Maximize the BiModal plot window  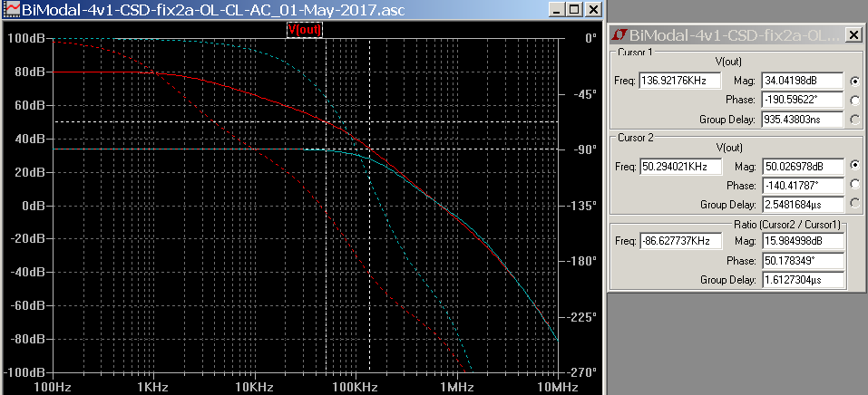coord(575,9)
